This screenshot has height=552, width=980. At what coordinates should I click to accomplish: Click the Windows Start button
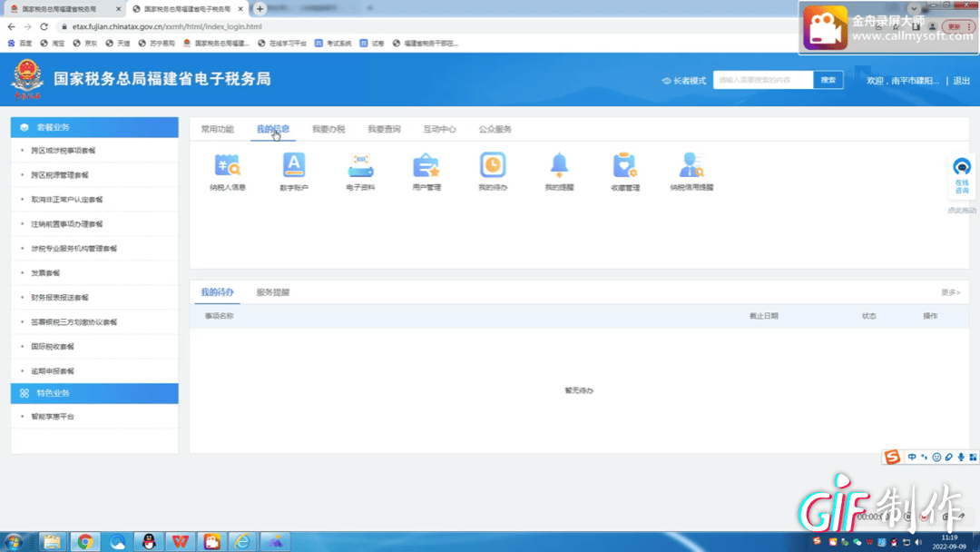point(14,541)
